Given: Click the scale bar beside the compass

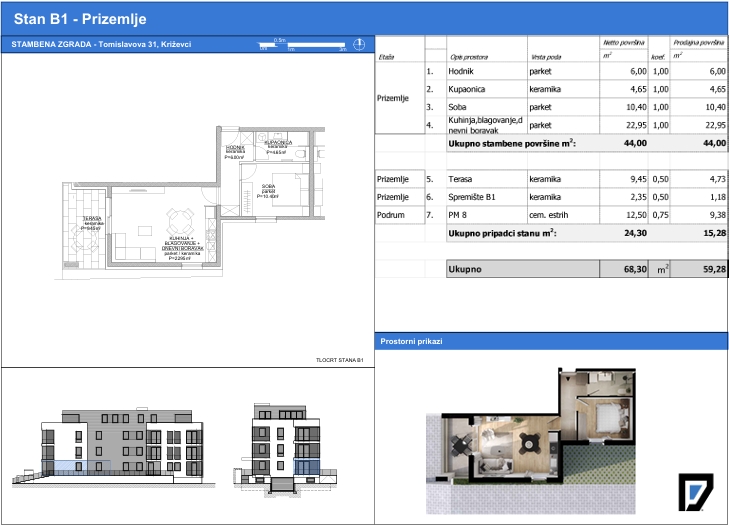Looking at the screenshot, I should pos(303,45).
